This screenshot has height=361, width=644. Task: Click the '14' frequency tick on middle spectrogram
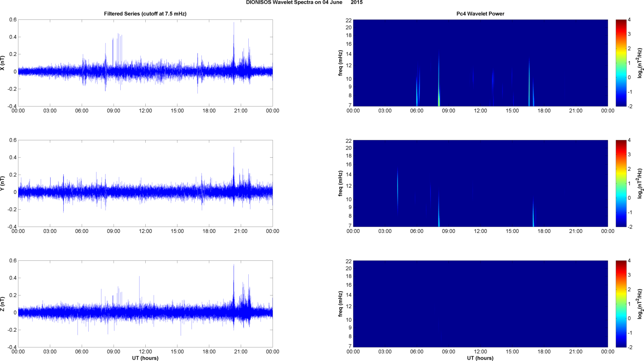pos(348,175)
